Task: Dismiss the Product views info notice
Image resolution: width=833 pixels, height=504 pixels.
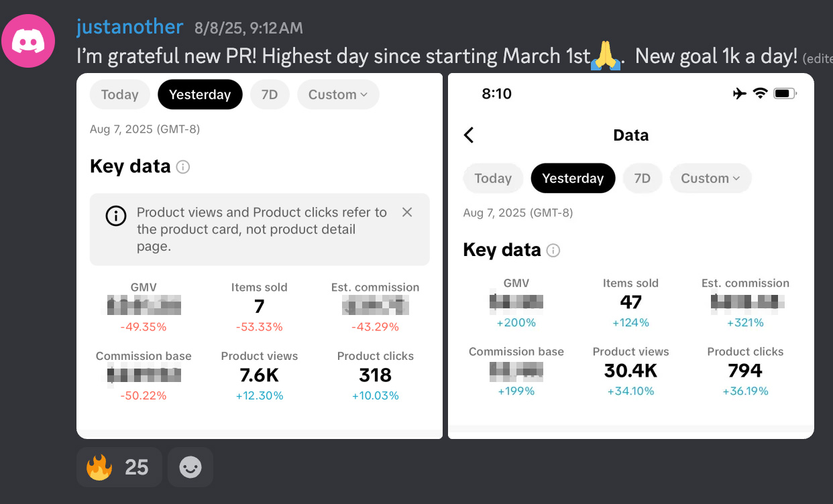Action: point(407,212)
